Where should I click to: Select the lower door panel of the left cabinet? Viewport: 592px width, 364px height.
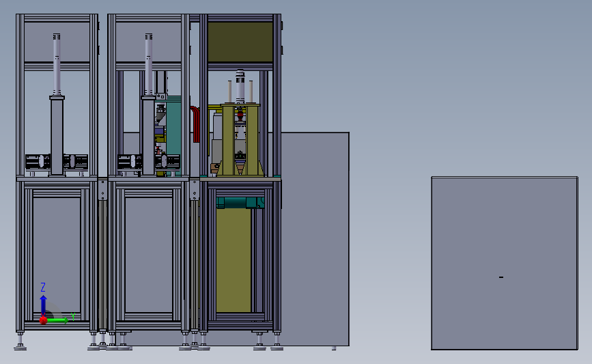pyautogui.click(x=57, y=255)
